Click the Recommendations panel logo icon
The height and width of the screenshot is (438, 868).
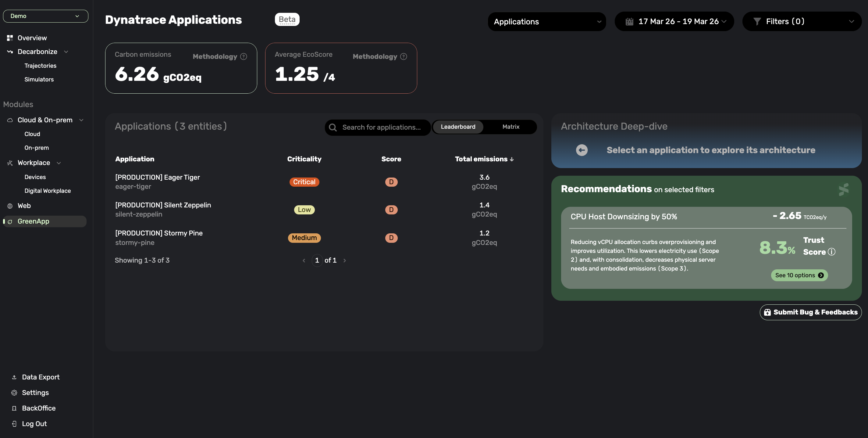point(844,189)
